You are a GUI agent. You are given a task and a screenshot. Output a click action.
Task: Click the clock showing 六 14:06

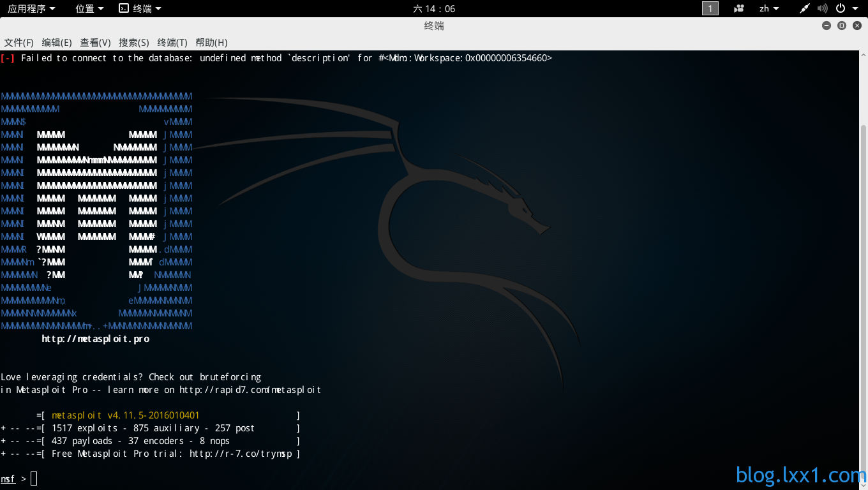(x=434, y=8)
